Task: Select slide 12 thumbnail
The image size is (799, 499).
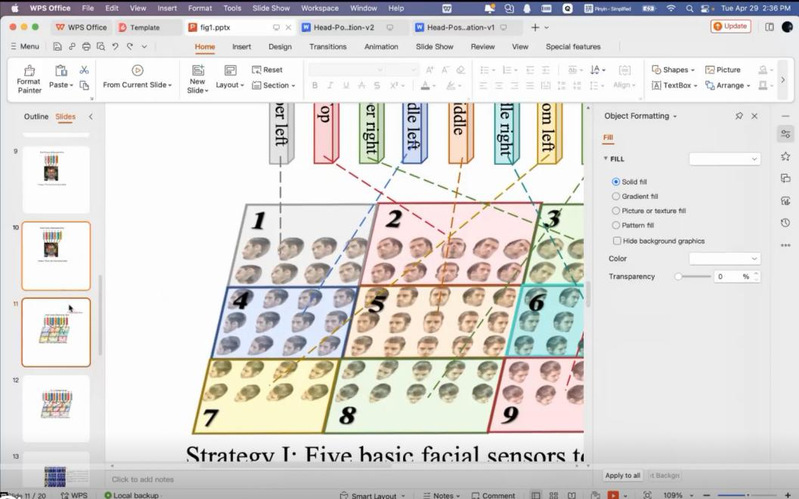Action: click(56, 408)
